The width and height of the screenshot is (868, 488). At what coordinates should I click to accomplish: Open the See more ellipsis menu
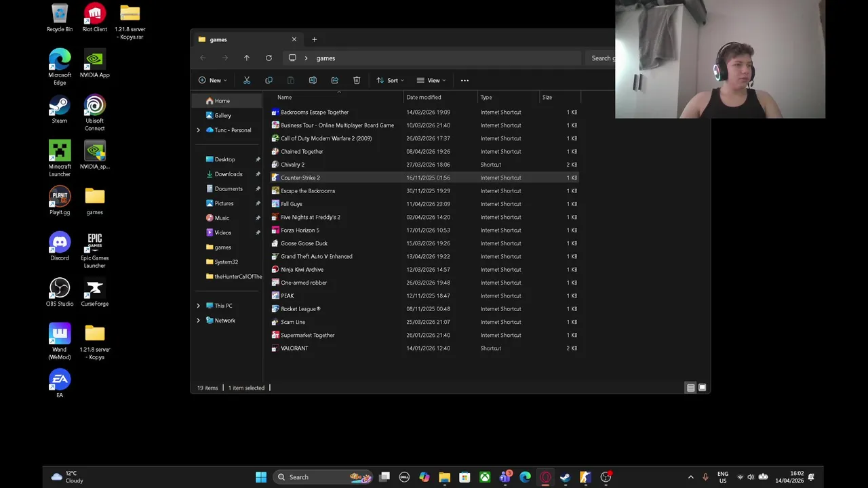465,80
